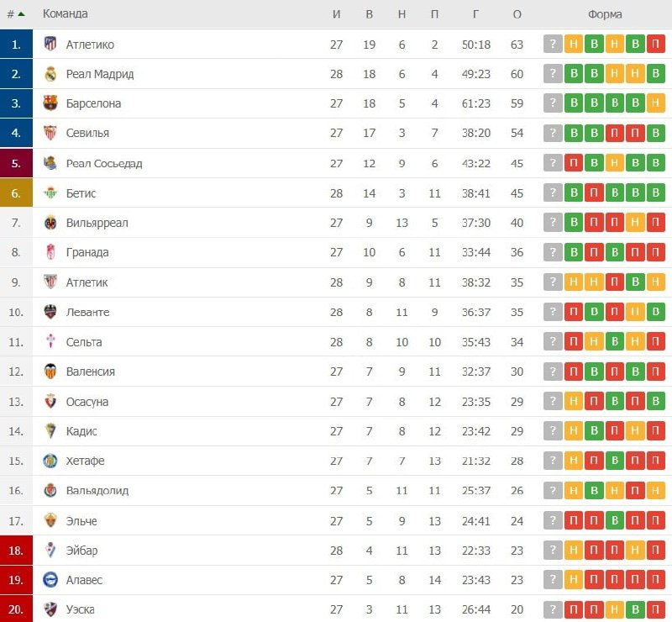
Task: Click Атлетико's grey question mark form badge
Action: tap(553, 45)
